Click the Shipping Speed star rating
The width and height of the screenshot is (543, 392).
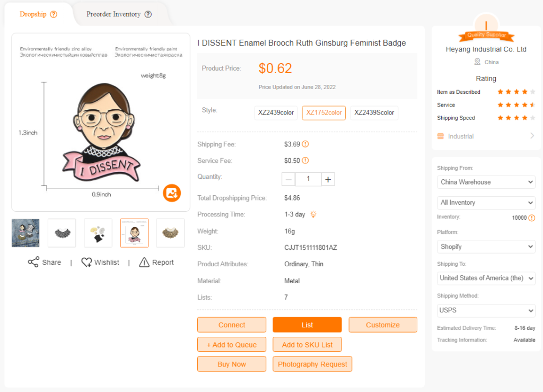click(516, 118)
